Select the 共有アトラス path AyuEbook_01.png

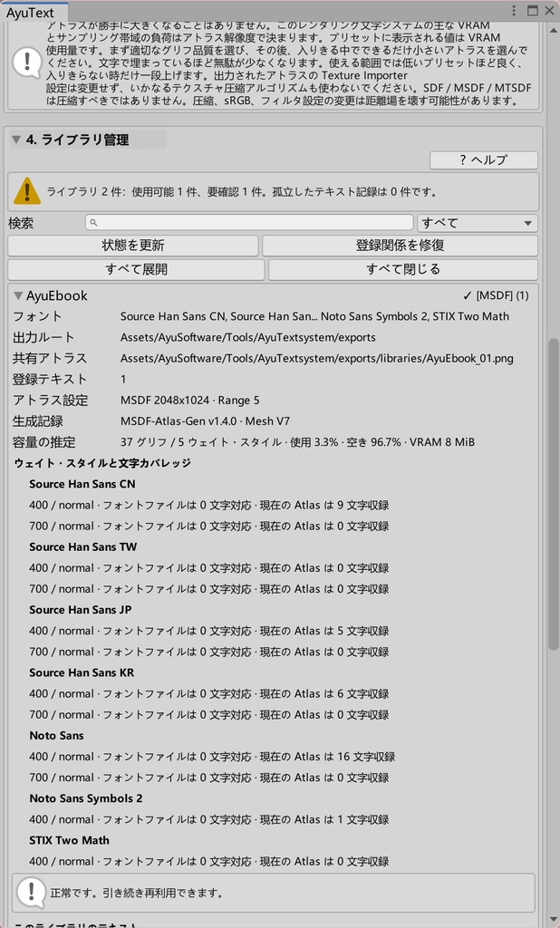coord(317,359)
